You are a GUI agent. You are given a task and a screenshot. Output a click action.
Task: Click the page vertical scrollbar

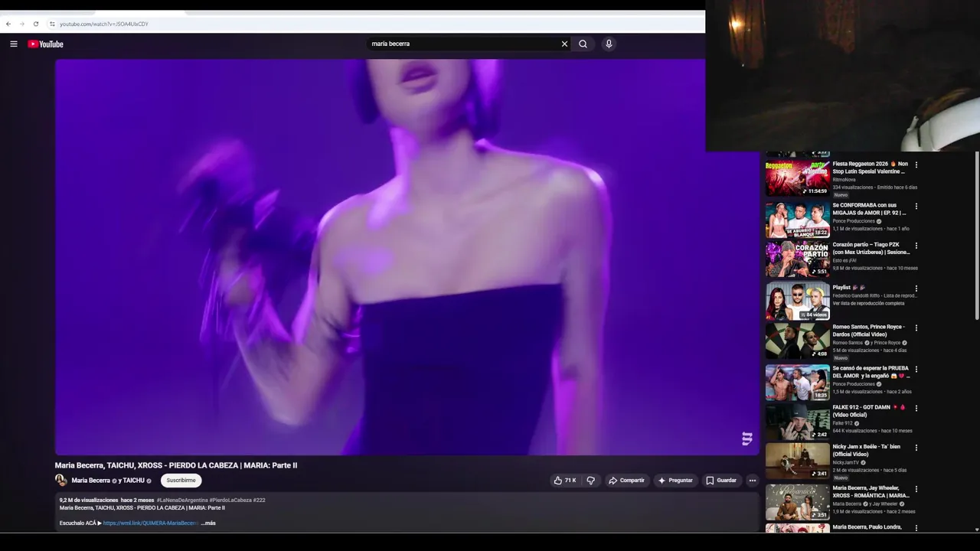[x=977, y=237]
